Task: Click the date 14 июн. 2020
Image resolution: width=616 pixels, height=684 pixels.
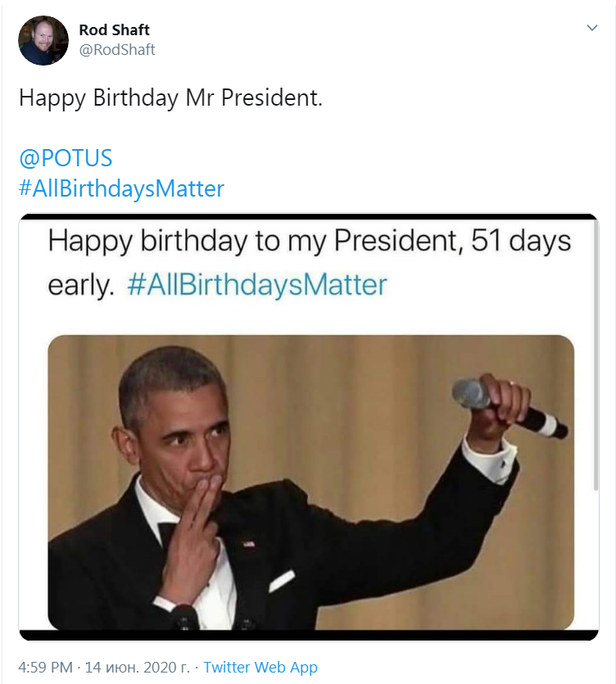Action: 131,665
